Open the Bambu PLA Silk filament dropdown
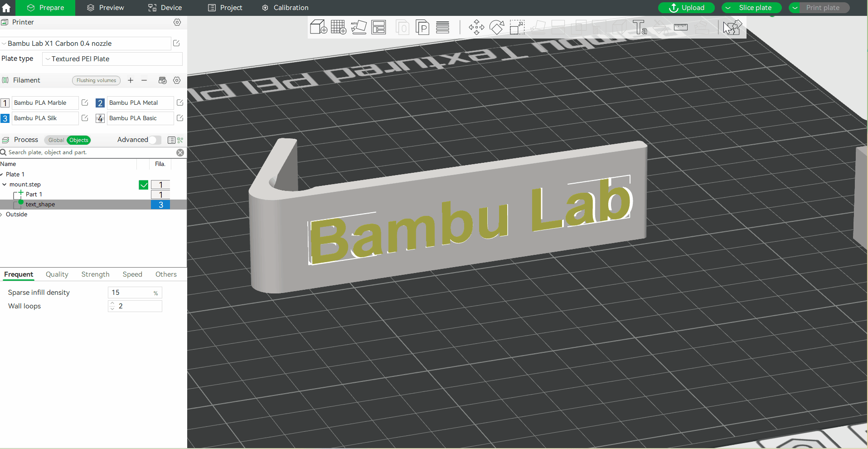The height and width of the screenshot is (449, 868). (45, 118)
